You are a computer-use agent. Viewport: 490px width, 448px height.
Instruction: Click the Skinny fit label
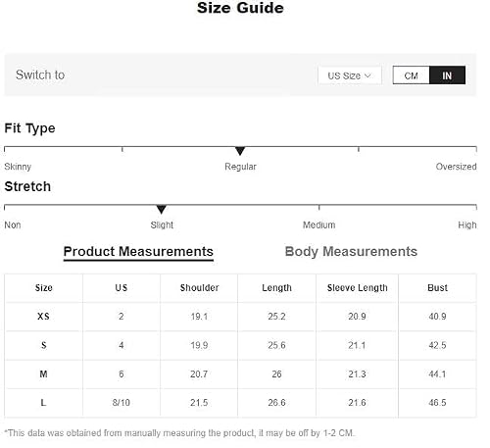pyautogui.click(x=18, y=167)
